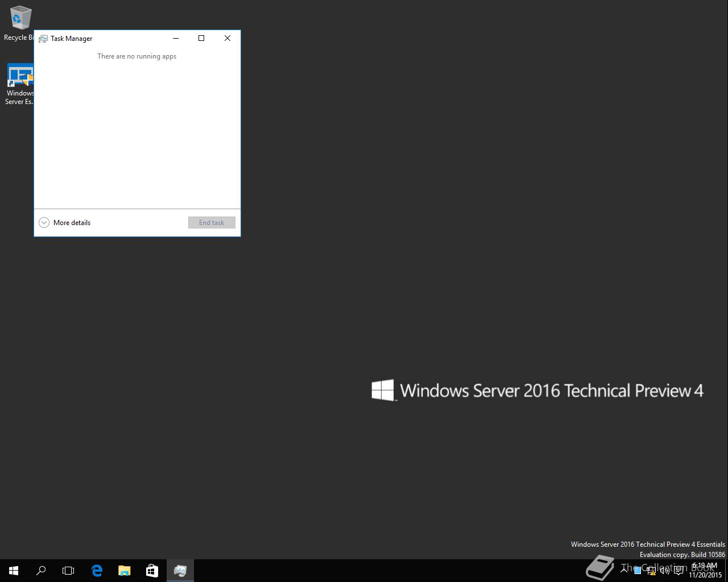Screen dimensions: 728x582
Task: Click the Task Manager title bar icon
Action: (x=43, y=39)
